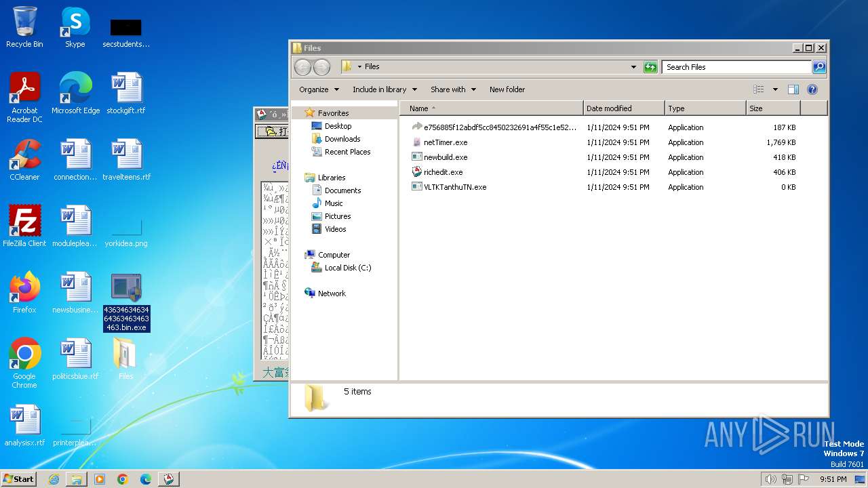This screenshot has width=868, height=488.
Task: Click the green refresh button by address bar
Action: [x=650, y=66]
